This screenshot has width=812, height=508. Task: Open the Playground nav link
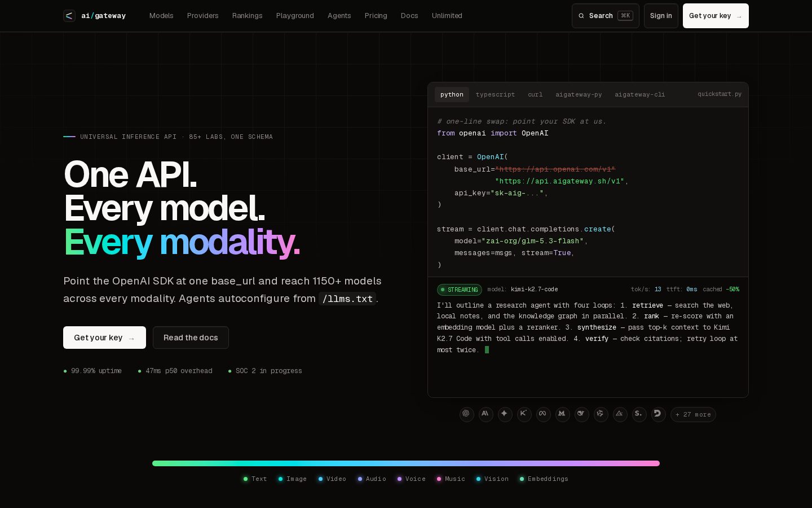(295, 16)
